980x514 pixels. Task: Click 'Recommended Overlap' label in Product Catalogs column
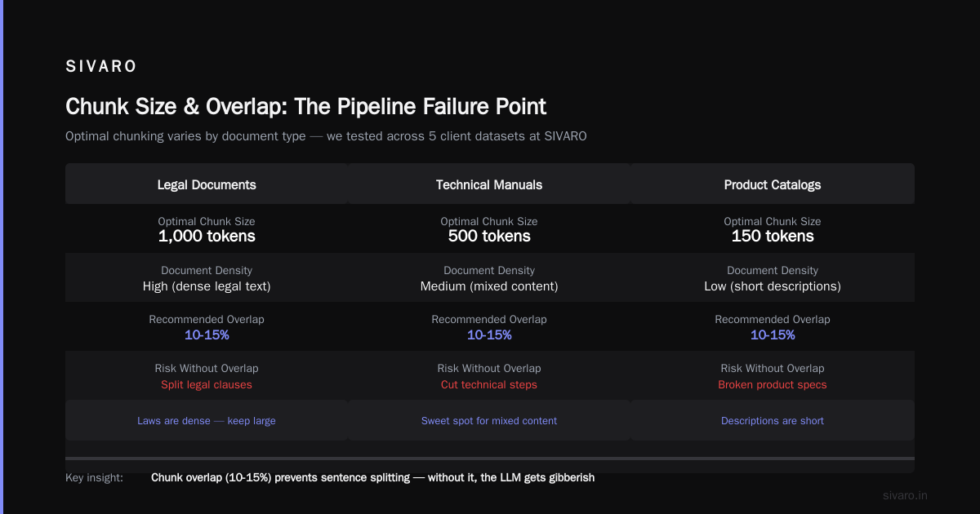(x=773, y=319)
